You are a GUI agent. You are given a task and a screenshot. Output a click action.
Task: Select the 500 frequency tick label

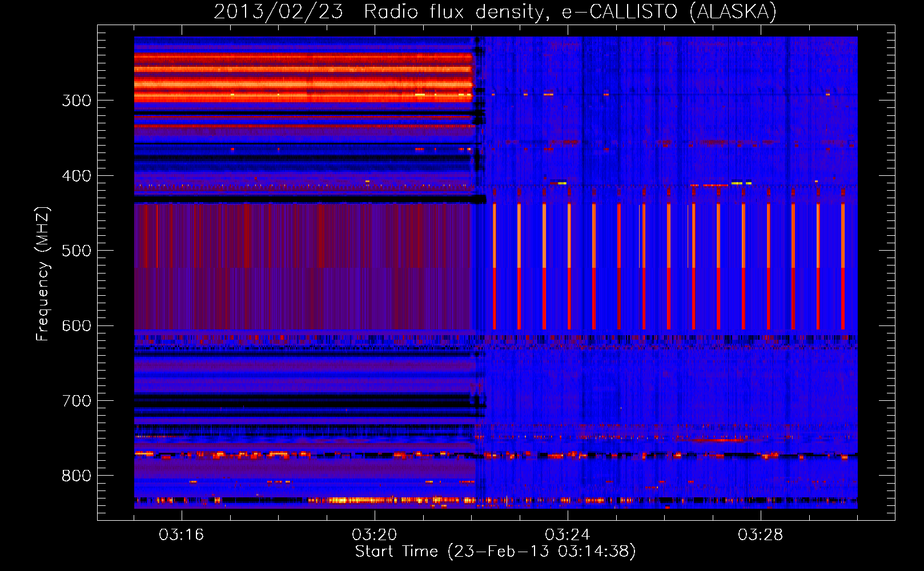coord(77,251)
